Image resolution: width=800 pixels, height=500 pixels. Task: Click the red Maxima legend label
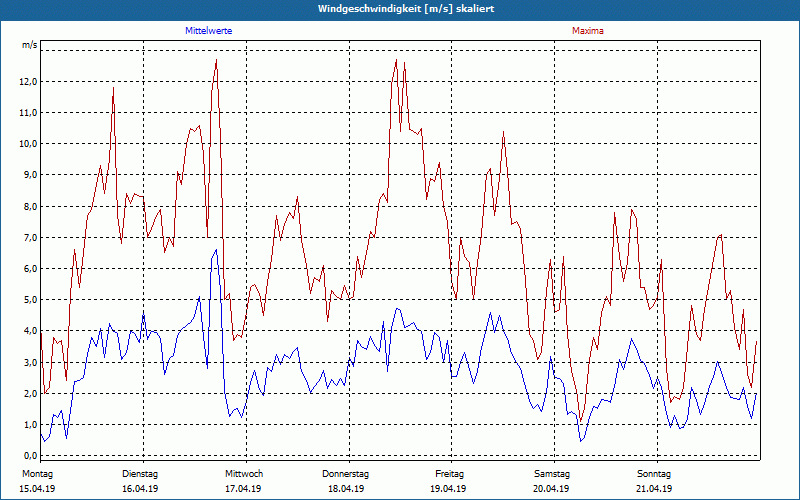(x=588, y=31)
